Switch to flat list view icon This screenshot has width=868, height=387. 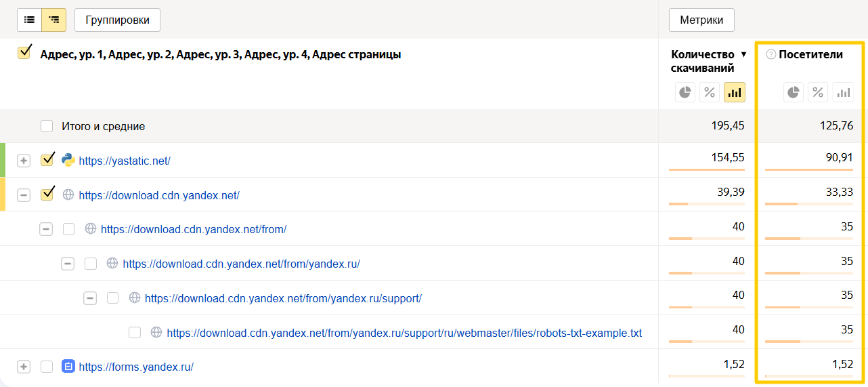click(30, 20)
